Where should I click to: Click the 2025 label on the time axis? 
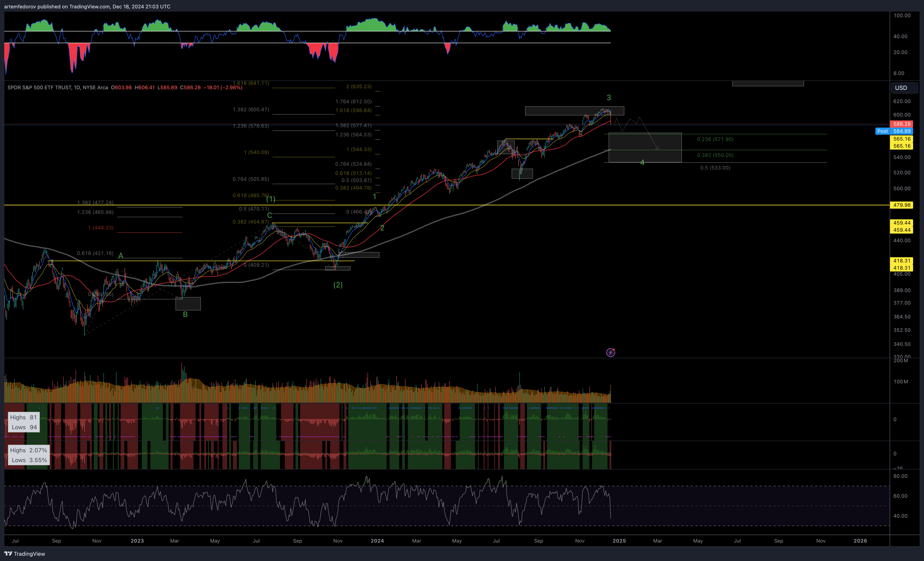click(x=619, y=541)
